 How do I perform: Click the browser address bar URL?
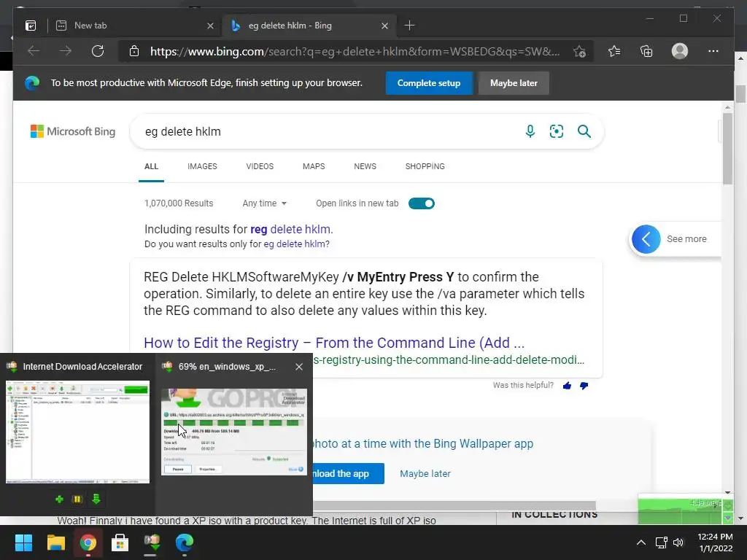coord(355,52)
